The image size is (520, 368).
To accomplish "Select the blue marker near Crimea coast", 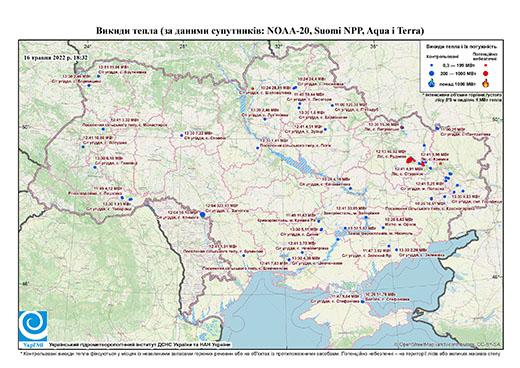I will point(362,301).
